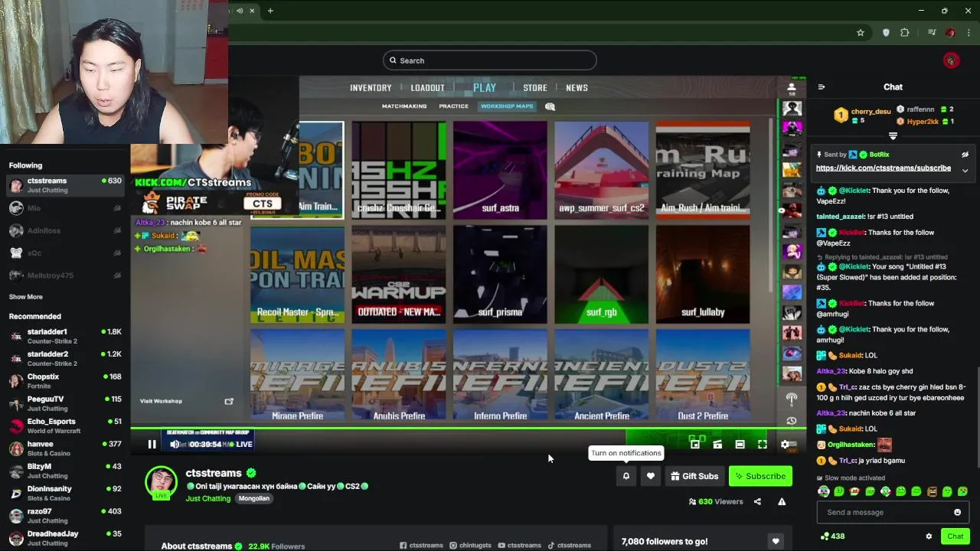Screen dimensions: 980x551
Task: Open the user profile avatar menu
Action: click(951, 60)
